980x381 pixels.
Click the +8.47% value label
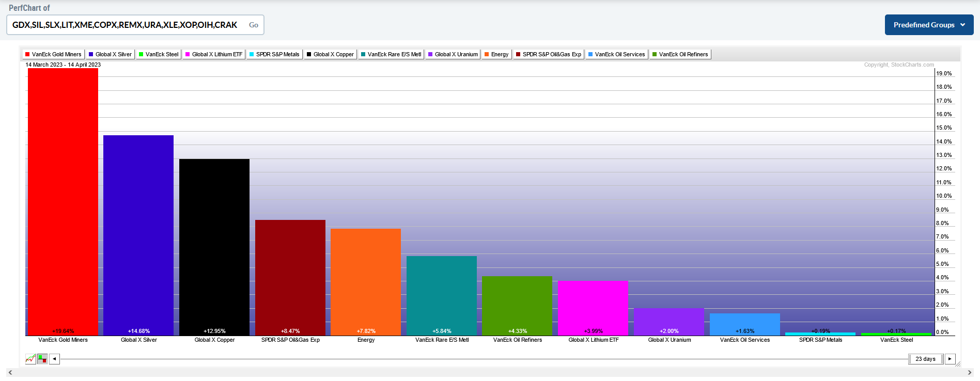pos(290,331)
